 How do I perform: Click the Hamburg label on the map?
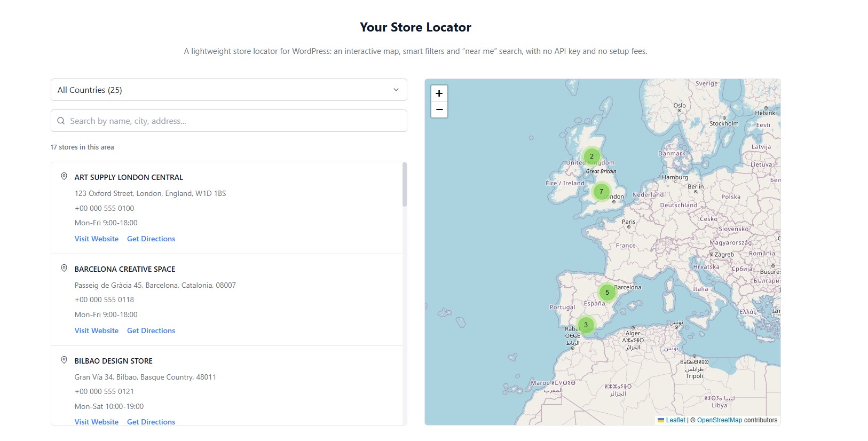675,177
